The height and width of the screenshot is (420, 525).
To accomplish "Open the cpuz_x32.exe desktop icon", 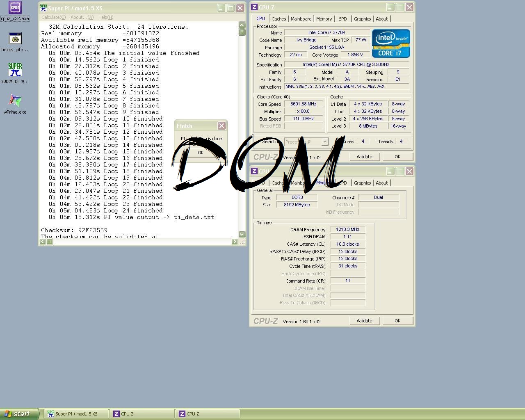I will coord(15,8).
